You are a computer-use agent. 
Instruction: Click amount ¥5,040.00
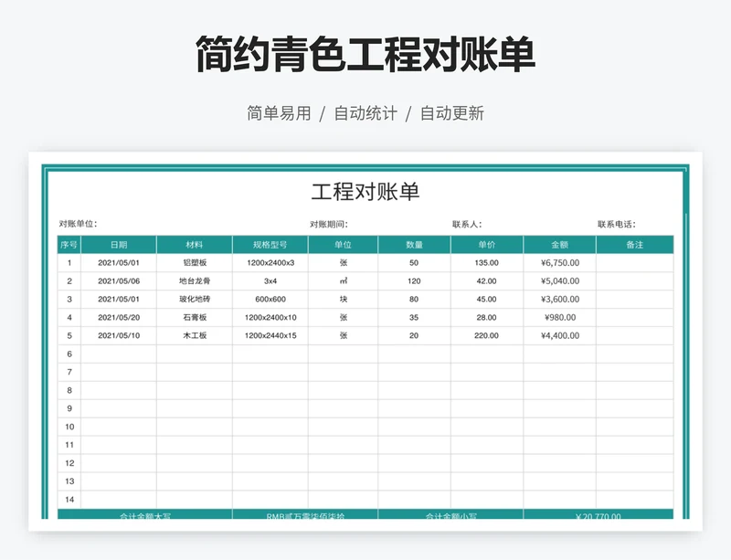[x=560, y=281]
